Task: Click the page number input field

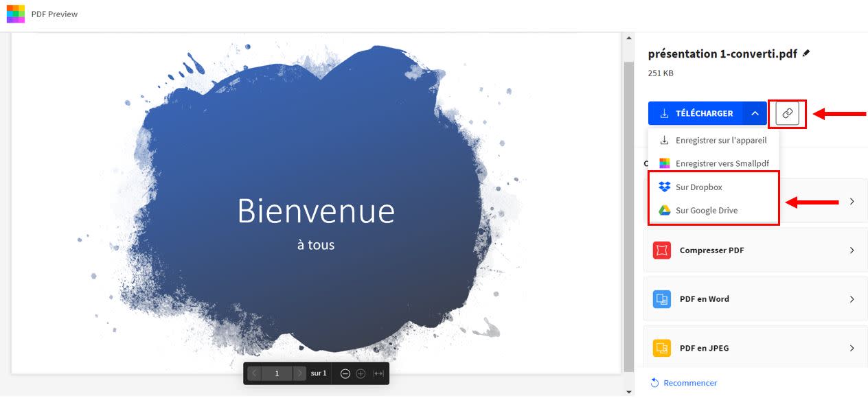Action: [277, 373]
